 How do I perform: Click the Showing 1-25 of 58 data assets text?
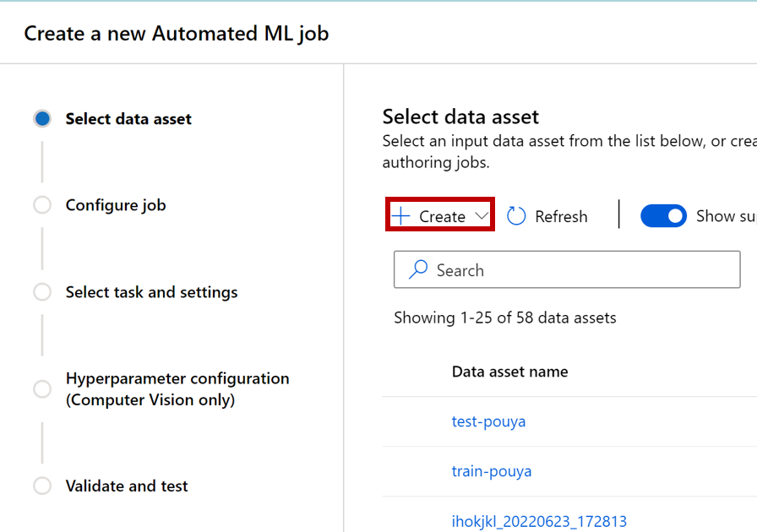tap(505, 318)
